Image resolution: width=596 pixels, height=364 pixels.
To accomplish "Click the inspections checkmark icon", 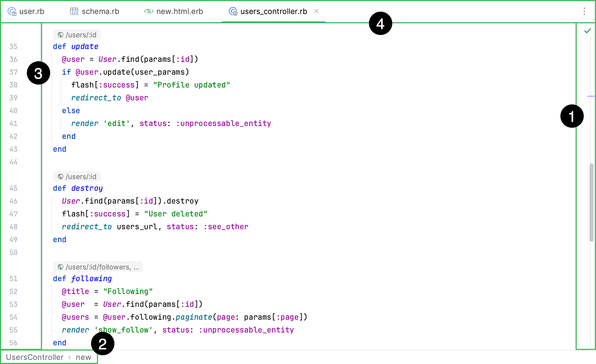I will (x=588, y=31).
